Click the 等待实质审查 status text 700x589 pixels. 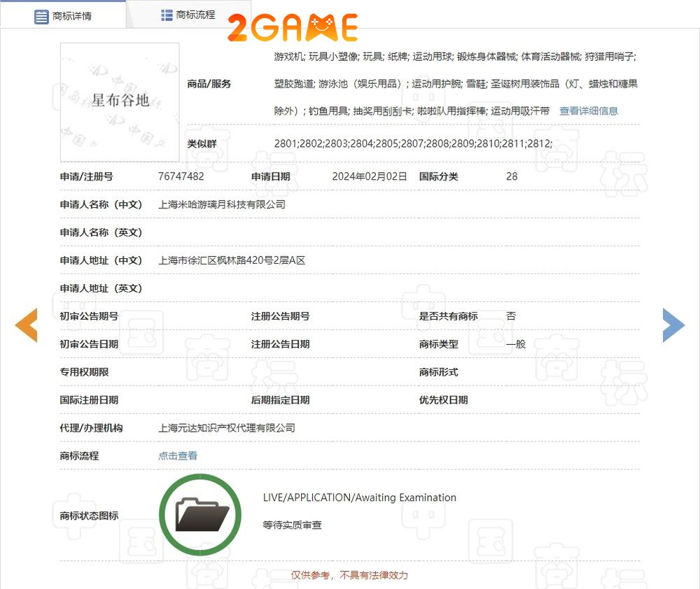[292, 525]
